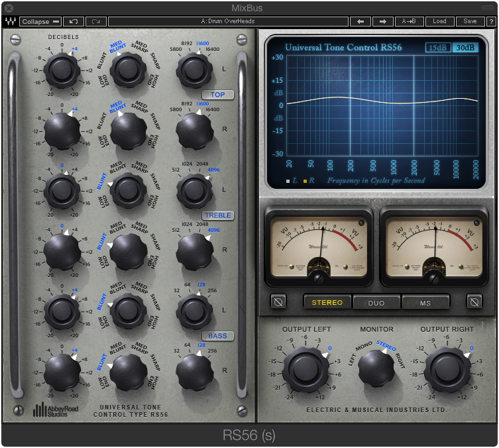Click the 'Universal Tone Control RS56' title
Image resolution: width=499 pixels, height=448 pixels.
343,48
